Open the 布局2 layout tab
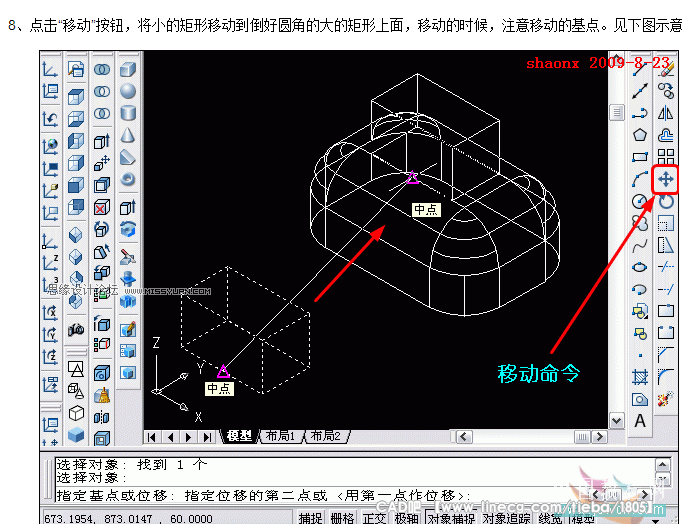Screen dimensions: 682x524 point(326,436)
